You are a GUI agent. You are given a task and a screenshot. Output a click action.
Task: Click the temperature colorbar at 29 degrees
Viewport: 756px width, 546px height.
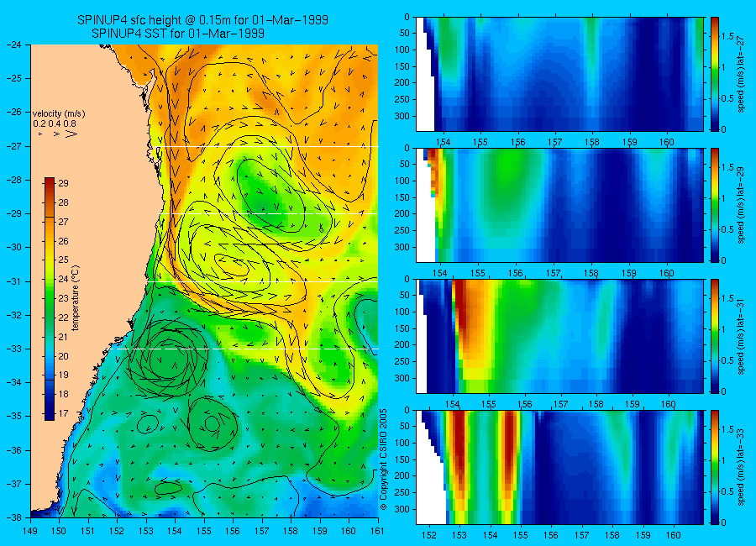pyautogui.click(x=50, y=183)
